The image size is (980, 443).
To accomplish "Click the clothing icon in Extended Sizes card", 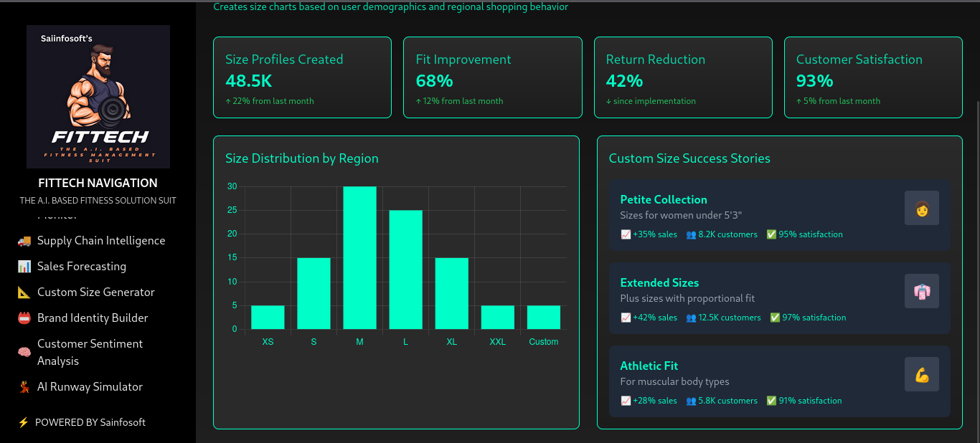I will [921, 292].
